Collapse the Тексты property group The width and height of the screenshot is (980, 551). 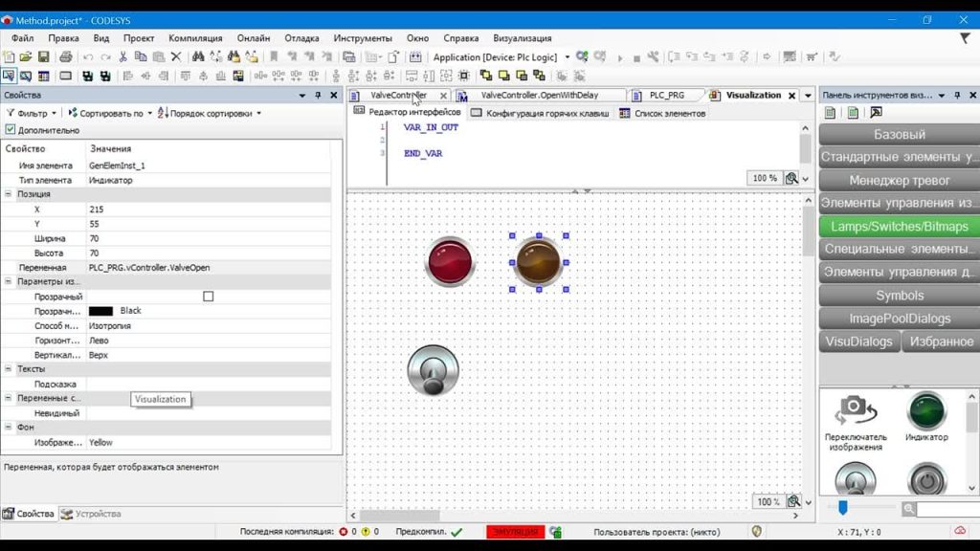(8, 369)
